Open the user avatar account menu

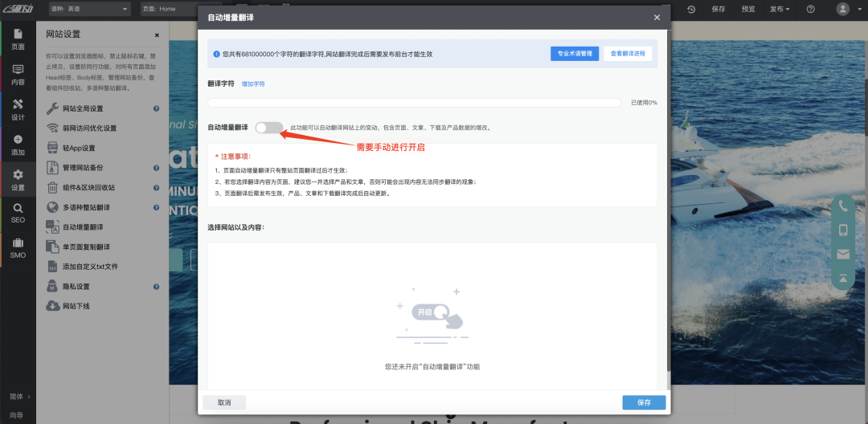843,9
